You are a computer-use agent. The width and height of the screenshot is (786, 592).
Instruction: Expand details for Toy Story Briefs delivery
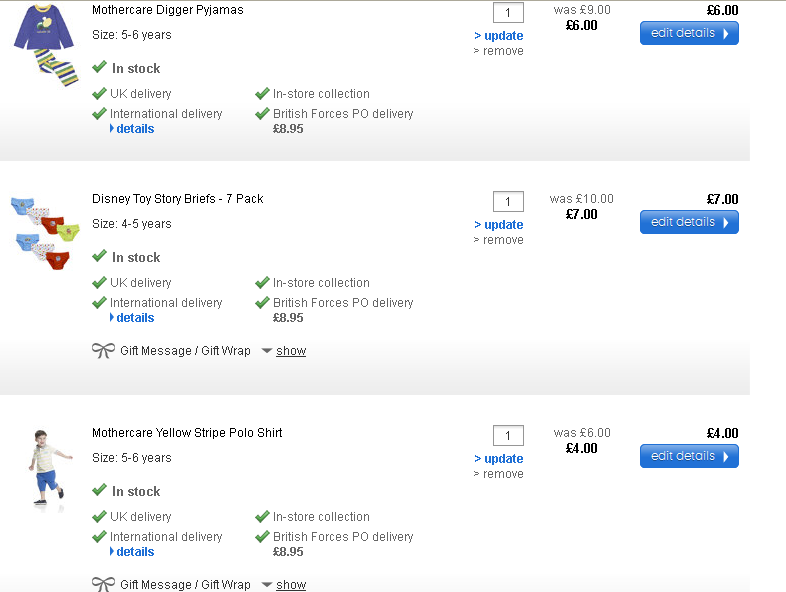(x=134, y=318)
